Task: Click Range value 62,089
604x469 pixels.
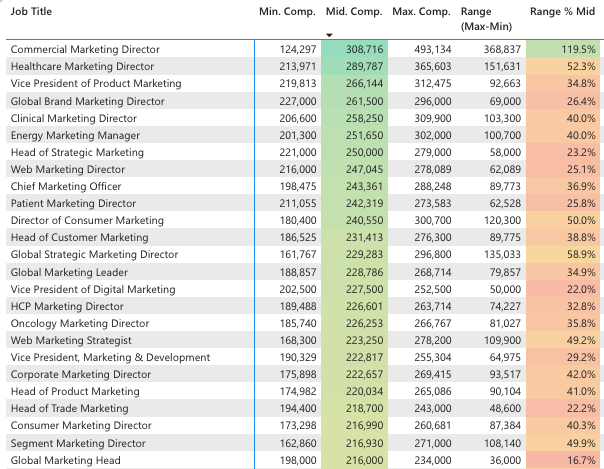Action: click(x=505, y=169)
